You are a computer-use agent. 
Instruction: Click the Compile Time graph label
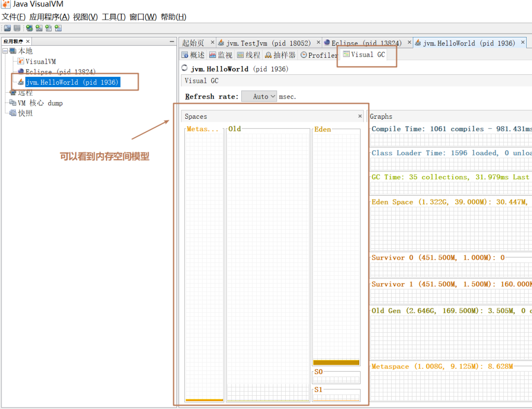coord(452,129)
